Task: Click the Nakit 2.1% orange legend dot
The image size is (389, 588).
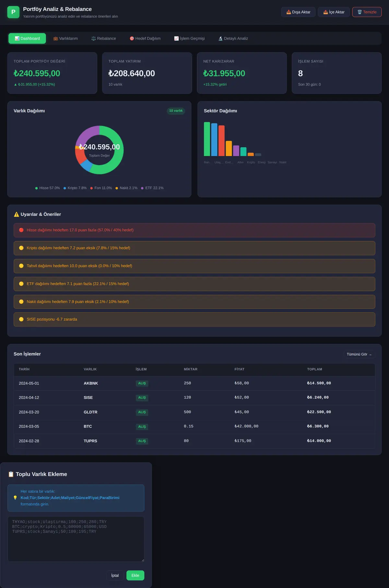Action: [117, 188]
